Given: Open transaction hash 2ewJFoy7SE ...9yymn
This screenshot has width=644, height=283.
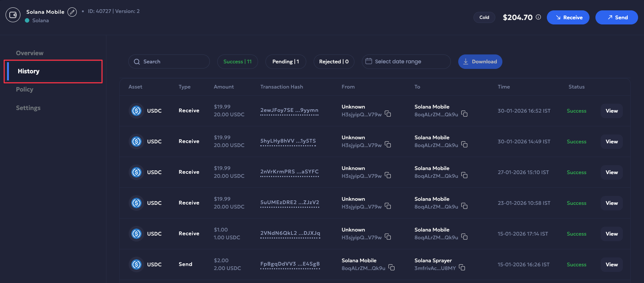Looking at the screenshot, I should click(x=289, y=110).
